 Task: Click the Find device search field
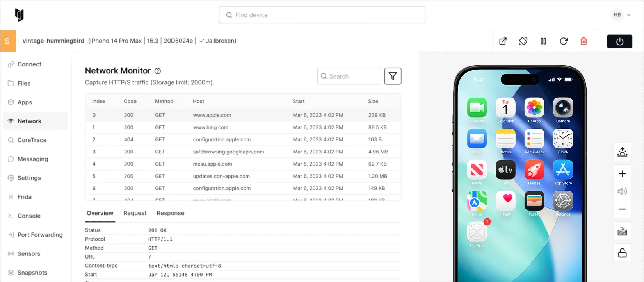tap(322, 15)
